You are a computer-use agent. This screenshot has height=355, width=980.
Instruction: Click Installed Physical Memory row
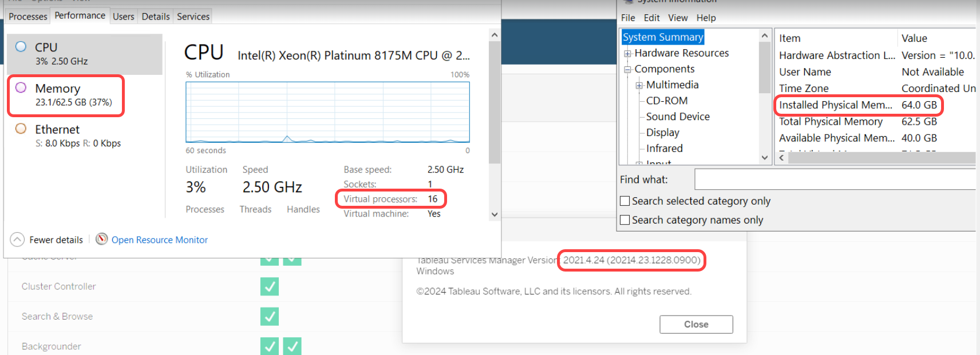click(876, 105)
